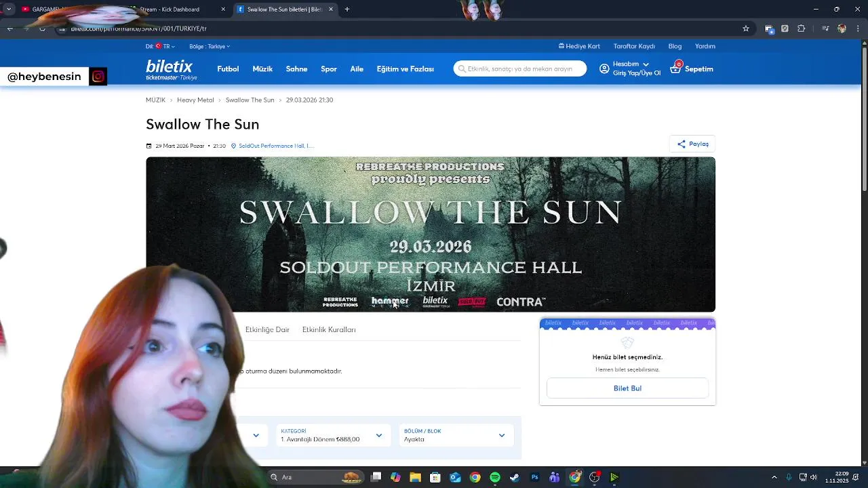Show hidden system tray icons
Image resolution: width=868 pixels, height=488 pixels.
tap(774, 477)
